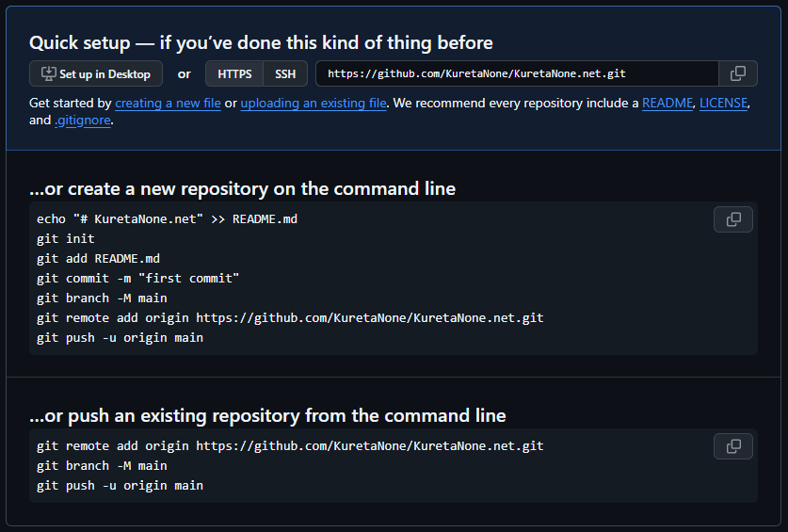Click the Quick setup heading
788x532 pixels.
pos(261,42)
